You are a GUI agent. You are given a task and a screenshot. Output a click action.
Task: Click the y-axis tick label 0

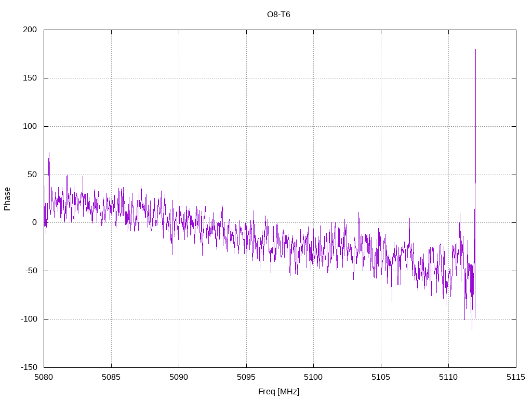(x=35, y=222)
